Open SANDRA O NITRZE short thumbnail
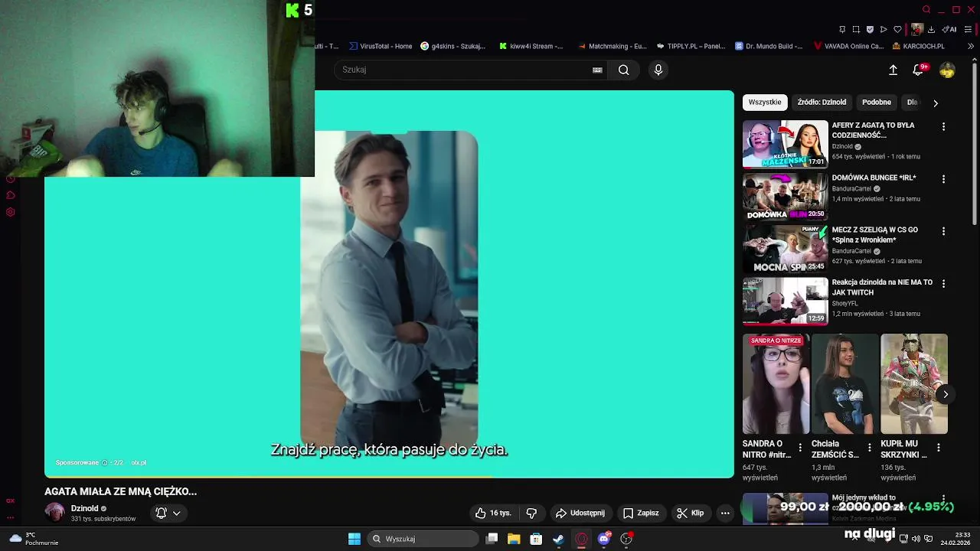Viewport: 980px width, 551px height. [776, 383]
